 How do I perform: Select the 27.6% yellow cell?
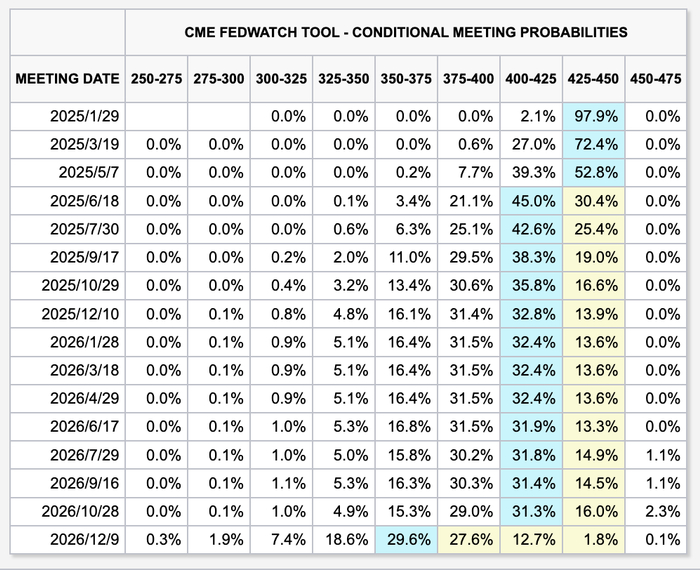[x=469, y=538]
